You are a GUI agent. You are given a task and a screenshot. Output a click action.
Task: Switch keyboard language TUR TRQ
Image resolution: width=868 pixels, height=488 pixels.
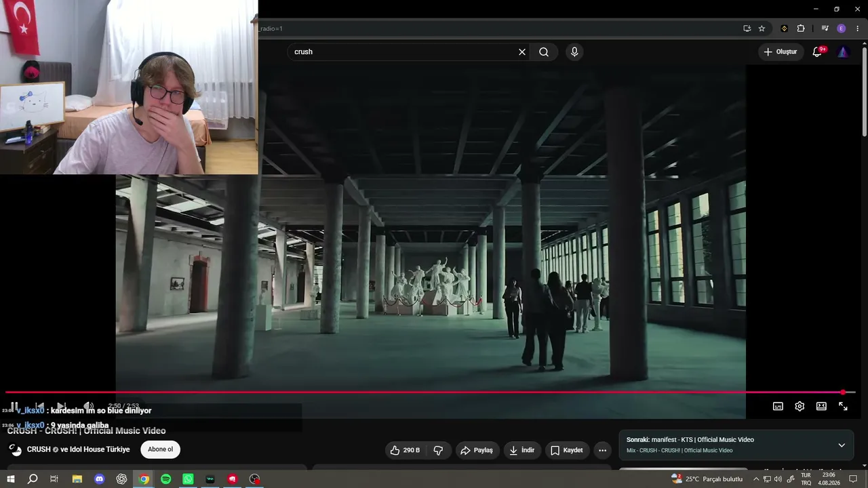pos(806,479)
